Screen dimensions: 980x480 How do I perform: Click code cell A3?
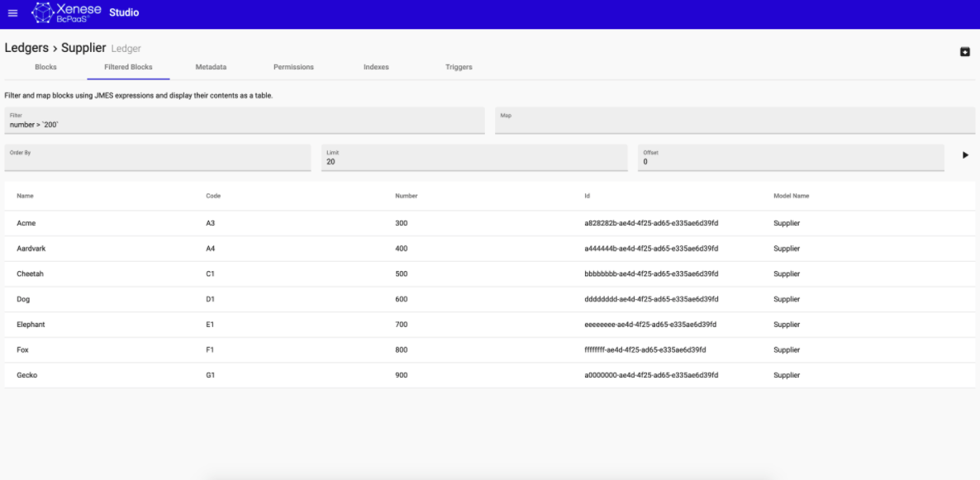[210, 223]
